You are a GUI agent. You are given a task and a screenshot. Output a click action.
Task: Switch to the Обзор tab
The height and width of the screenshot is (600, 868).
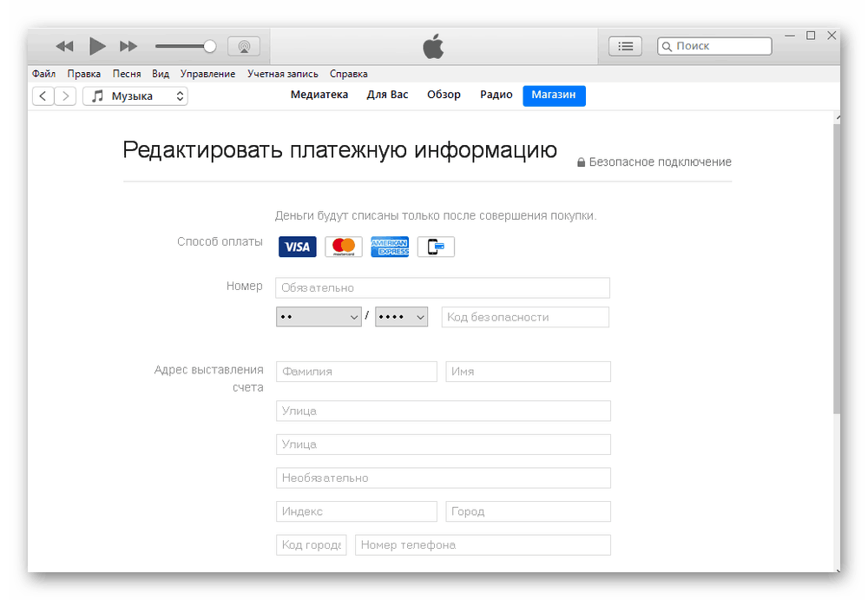[444, 95]
